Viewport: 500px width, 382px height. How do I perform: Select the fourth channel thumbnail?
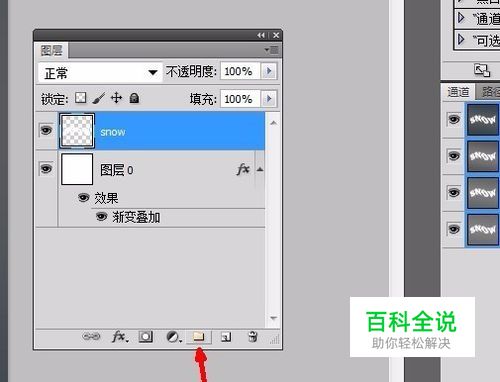483,229
